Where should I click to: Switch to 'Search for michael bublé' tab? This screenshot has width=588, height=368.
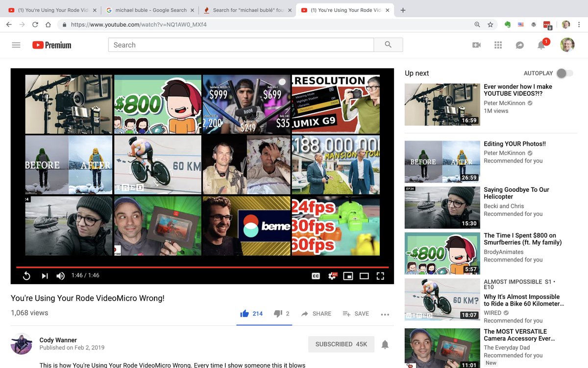[x=247, y=10]
